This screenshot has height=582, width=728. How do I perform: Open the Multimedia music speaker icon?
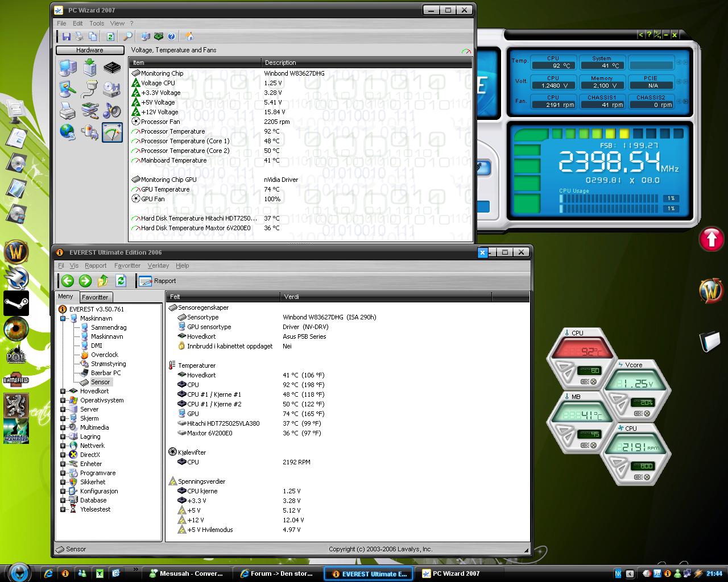pos(112,110)
